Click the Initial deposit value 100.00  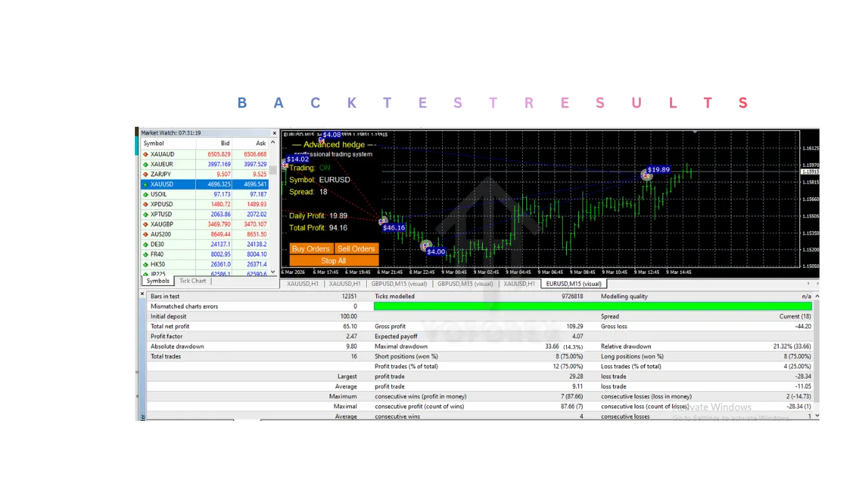[x=349, y=317]
